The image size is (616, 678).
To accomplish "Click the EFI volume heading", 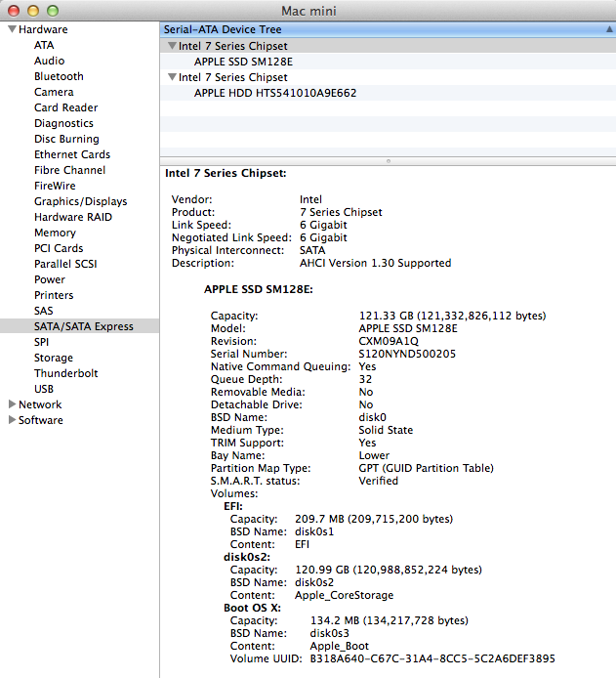I will pos(233,506).
